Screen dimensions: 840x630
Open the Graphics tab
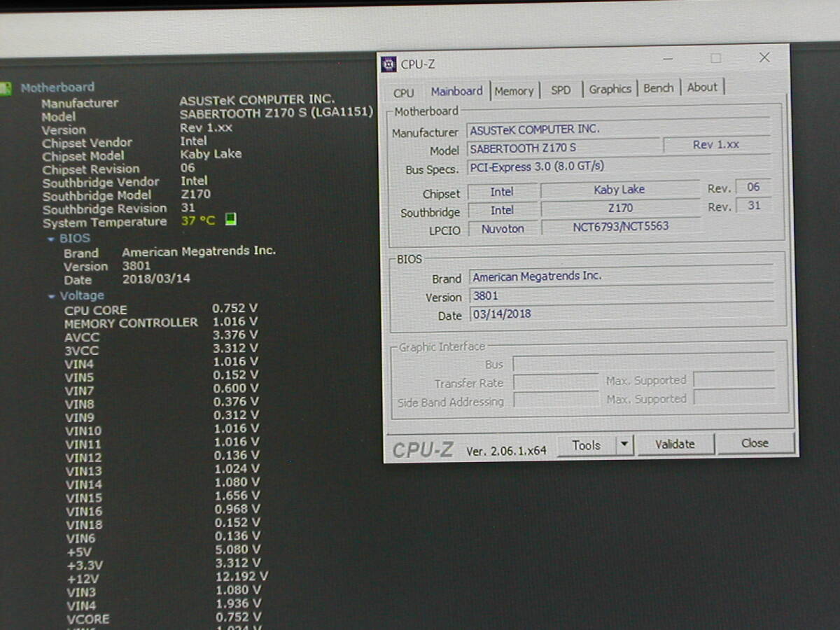click(610, 89)
